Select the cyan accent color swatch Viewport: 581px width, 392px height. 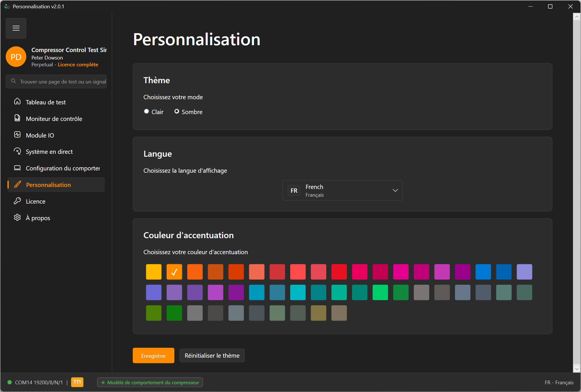298,292
